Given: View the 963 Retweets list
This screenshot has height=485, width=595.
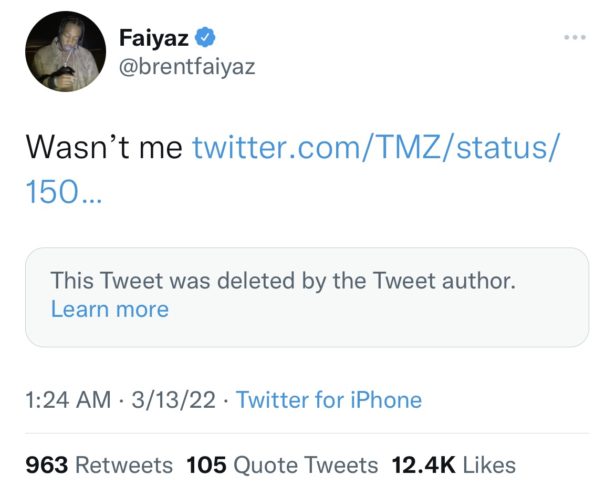Looking at the screenshot, I should [x=99, y=465].
